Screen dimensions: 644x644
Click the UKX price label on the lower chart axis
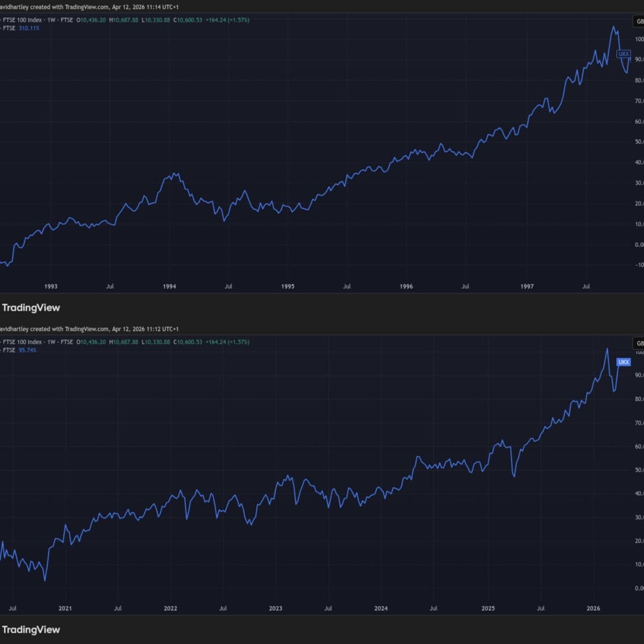point(623,362)
